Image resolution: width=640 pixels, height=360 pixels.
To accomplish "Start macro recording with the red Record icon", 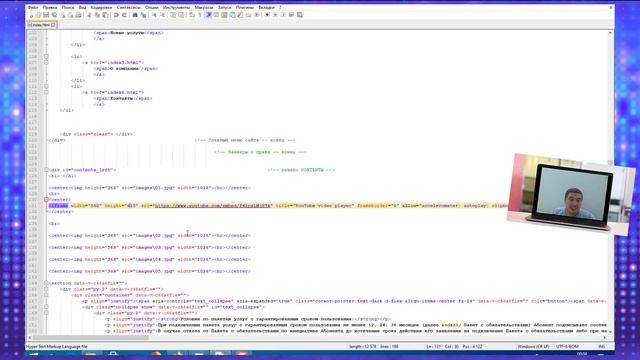I will 267,15.
